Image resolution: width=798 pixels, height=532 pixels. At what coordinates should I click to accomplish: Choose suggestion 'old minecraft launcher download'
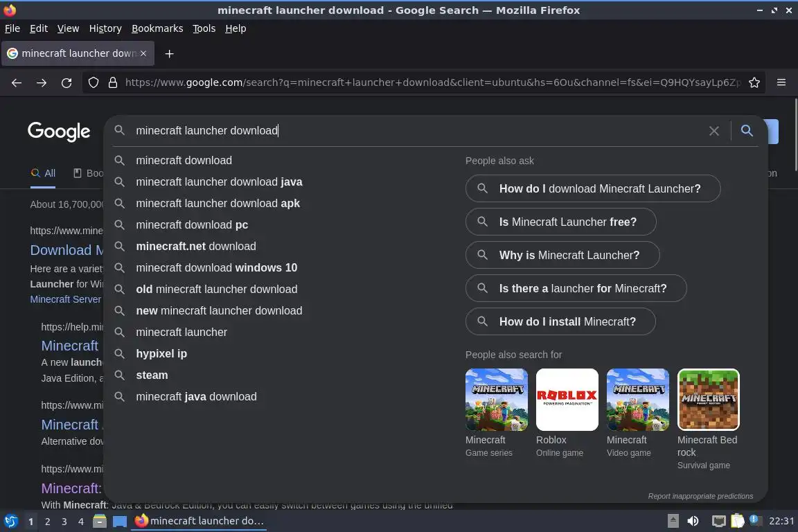pyautogui.click(x=216, y=289)
